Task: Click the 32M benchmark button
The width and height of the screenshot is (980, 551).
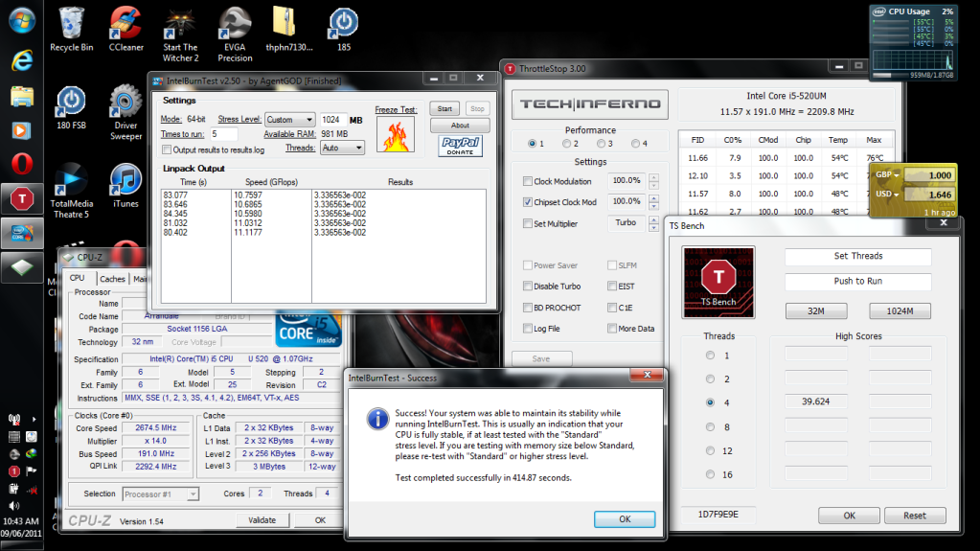Action: coord(816,310)
